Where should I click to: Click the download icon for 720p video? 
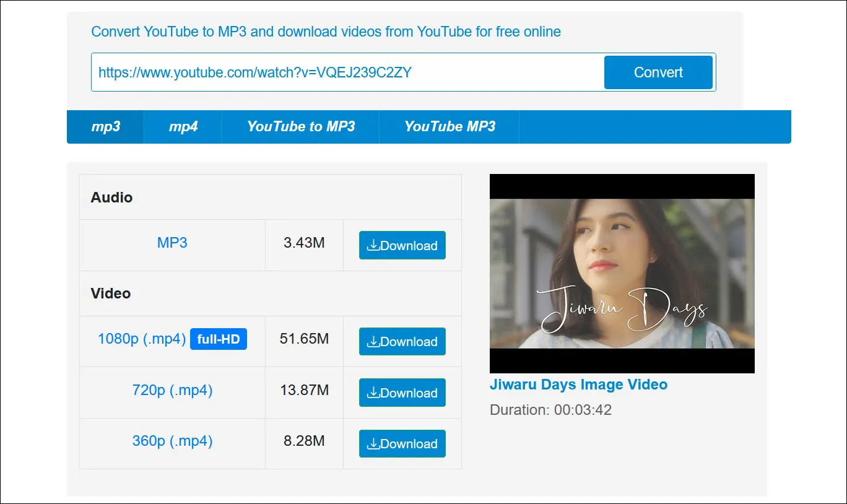tap(373, 393)
